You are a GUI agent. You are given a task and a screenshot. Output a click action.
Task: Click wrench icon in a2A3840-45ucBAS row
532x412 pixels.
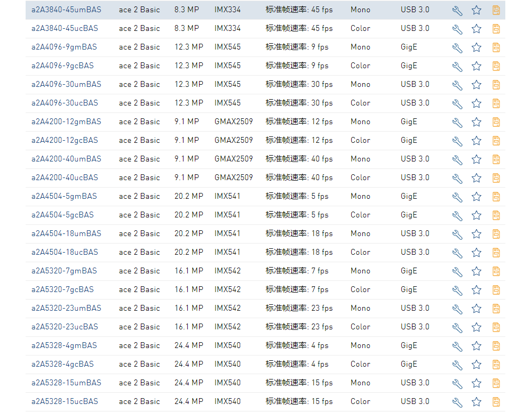point(457,29)
